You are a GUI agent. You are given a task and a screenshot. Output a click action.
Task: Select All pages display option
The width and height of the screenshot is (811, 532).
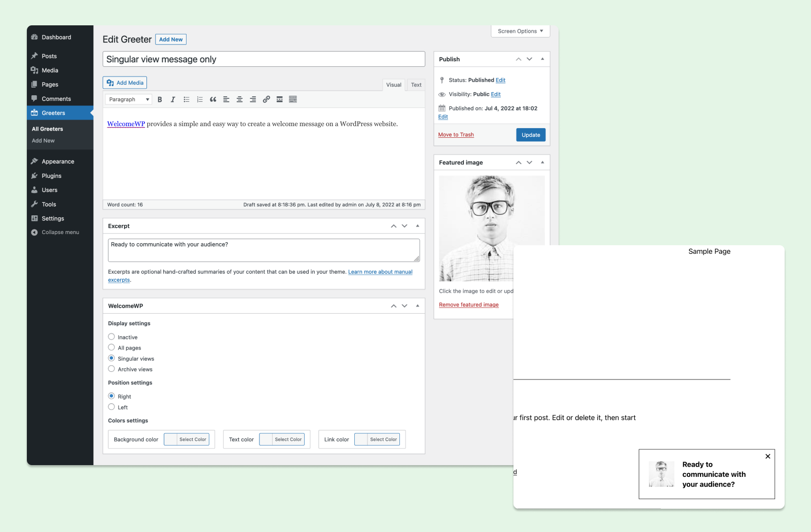coord(112,348)
